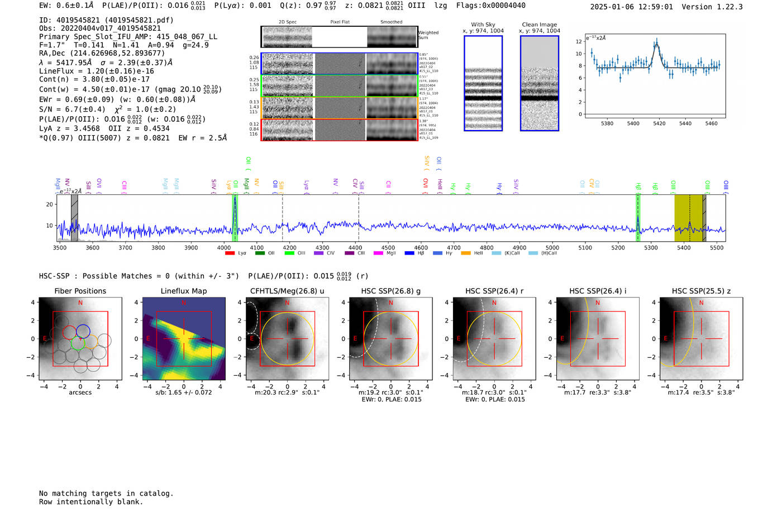Click the OII dark green legend swatch
The width and height of the screenshot is (782, 532).
[260, 253]
